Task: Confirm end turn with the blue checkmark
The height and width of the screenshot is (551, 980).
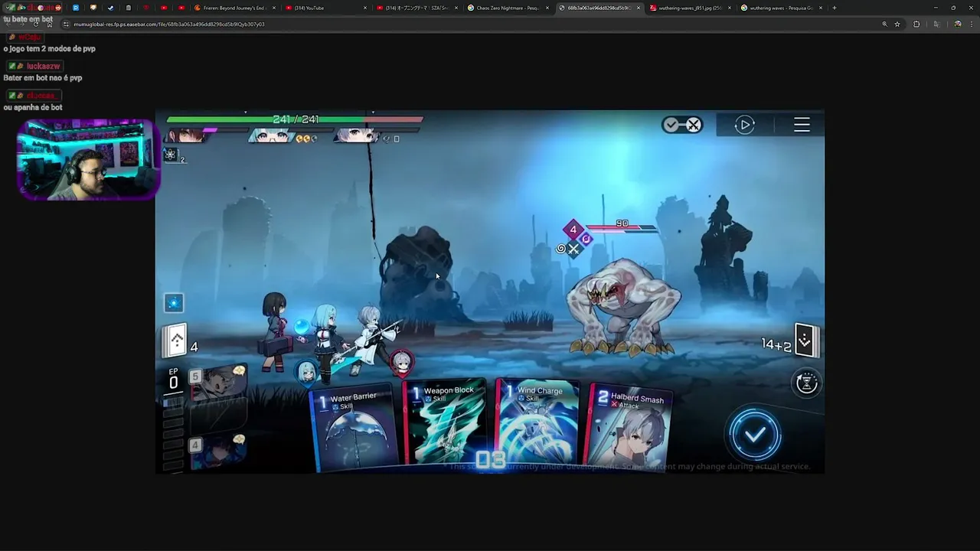Action: (755, 435)
